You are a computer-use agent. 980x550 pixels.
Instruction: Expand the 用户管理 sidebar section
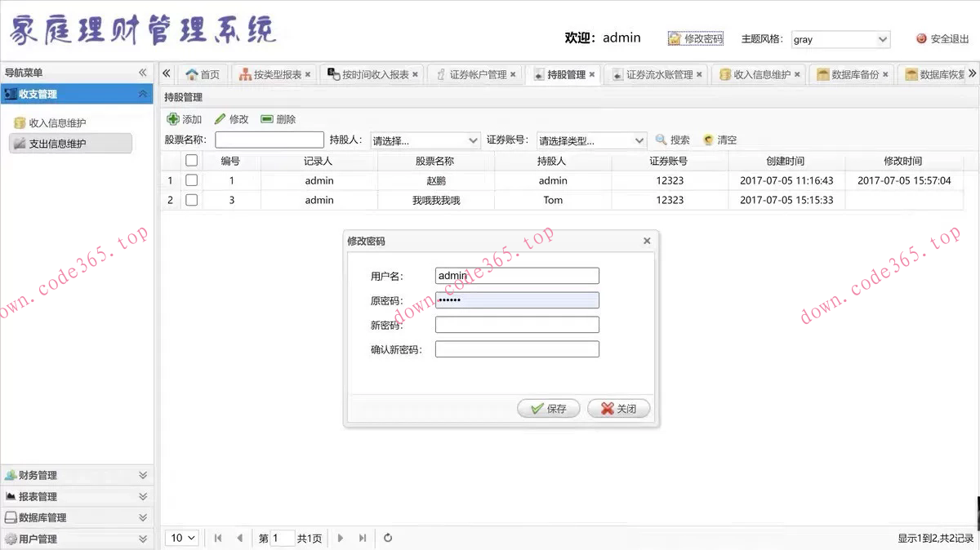(78, 539)
